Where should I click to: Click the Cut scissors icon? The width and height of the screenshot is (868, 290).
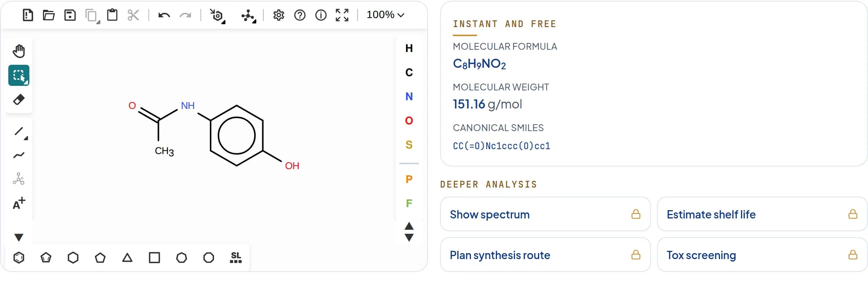pyautogui.click(x=133, y=15)
